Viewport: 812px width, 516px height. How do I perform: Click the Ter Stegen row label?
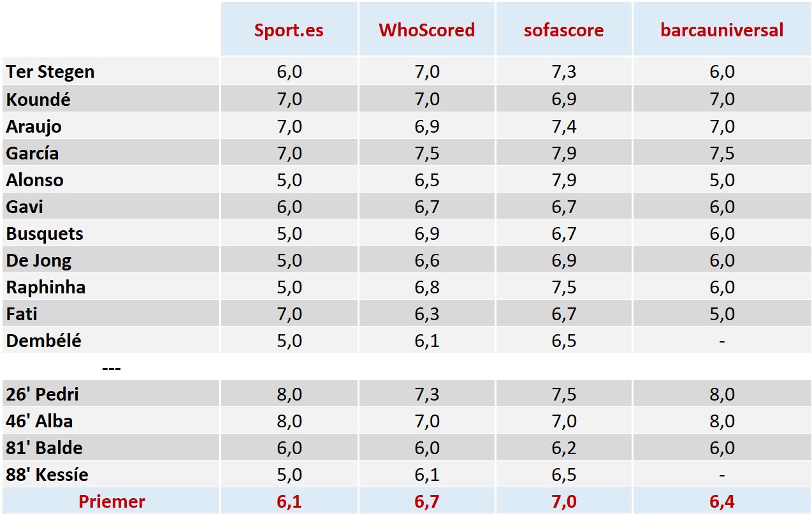coord(50,72)
